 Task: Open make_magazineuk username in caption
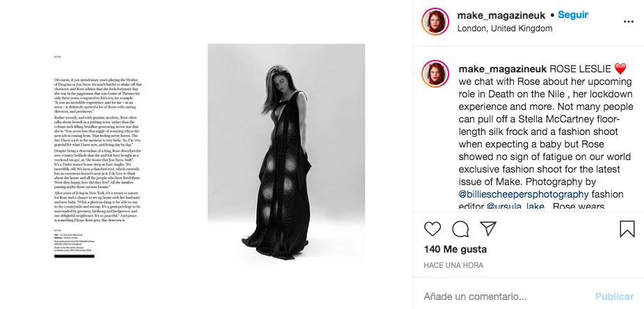pos(502,69)
